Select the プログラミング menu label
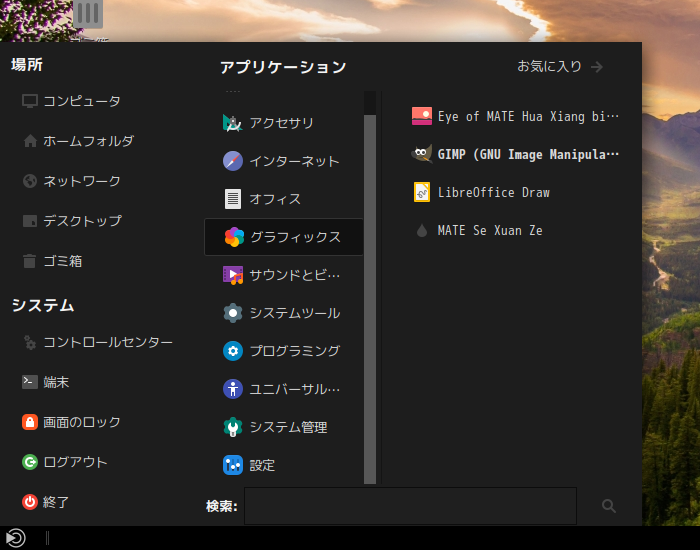Viewport: 700px width, 550px height. click(x=295, y=351)
